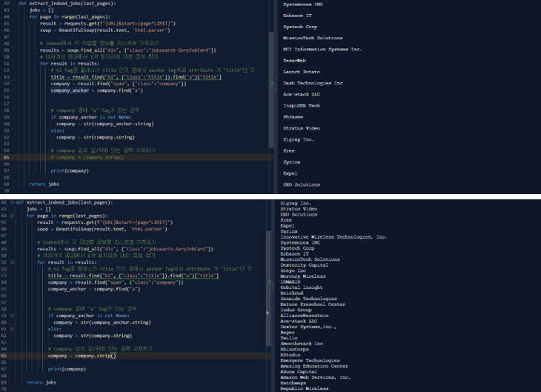Click 'Dexter Systems,Inc.,' in the output
Image resolution: width=541 pixels, height=392 pixels.
[x=308, y=327]
